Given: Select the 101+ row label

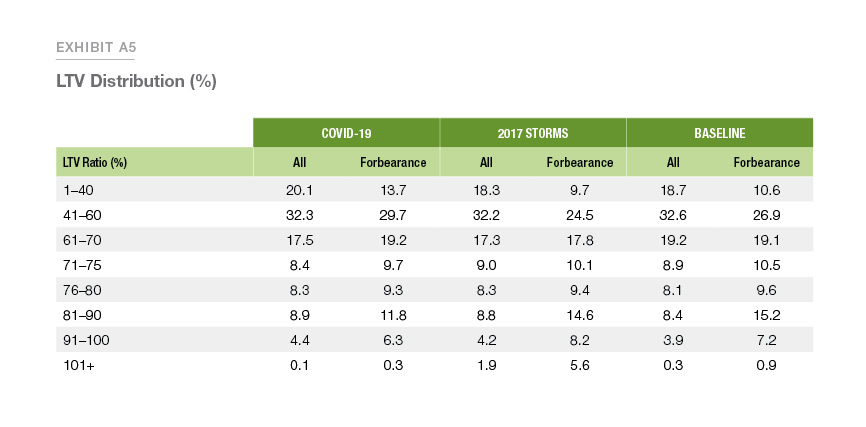Looking at the screenshot, I should point(79,366).
